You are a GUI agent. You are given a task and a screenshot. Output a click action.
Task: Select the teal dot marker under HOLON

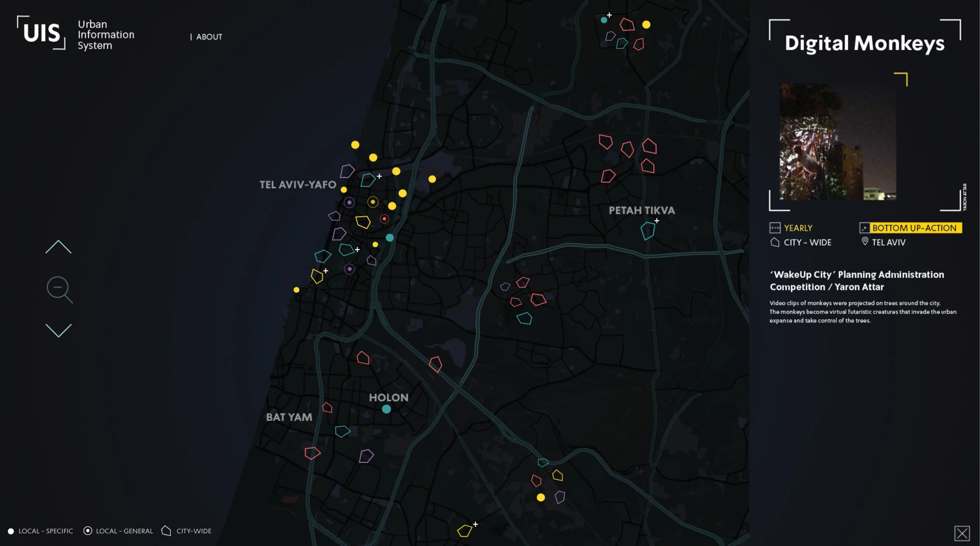tap(386, 409)
